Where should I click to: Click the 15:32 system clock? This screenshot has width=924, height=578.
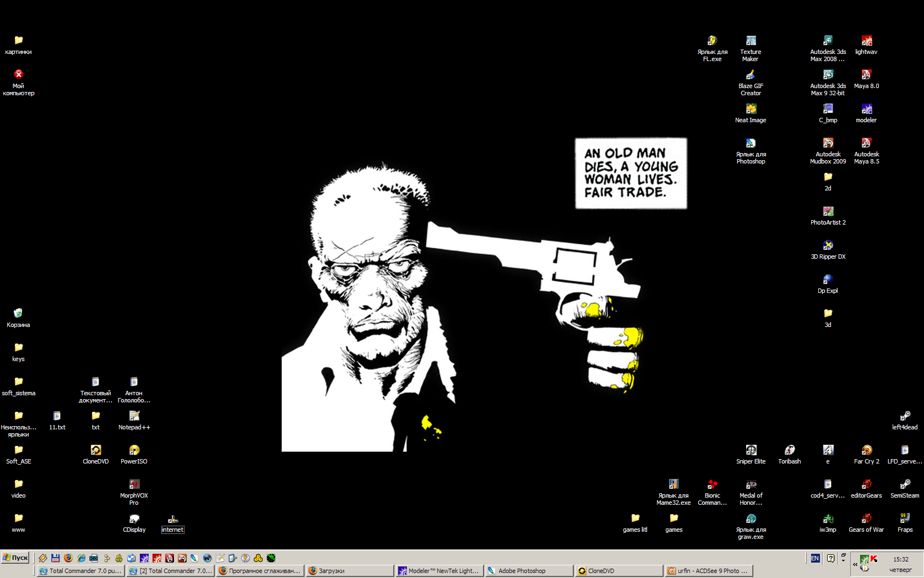901,559
